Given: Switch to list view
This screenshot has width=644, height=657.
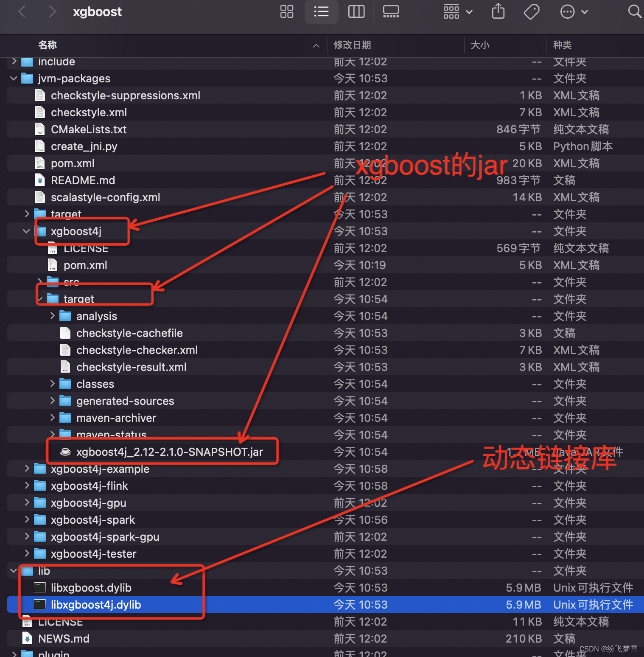Looking at the screenshot, I should (x=321, y=11).
